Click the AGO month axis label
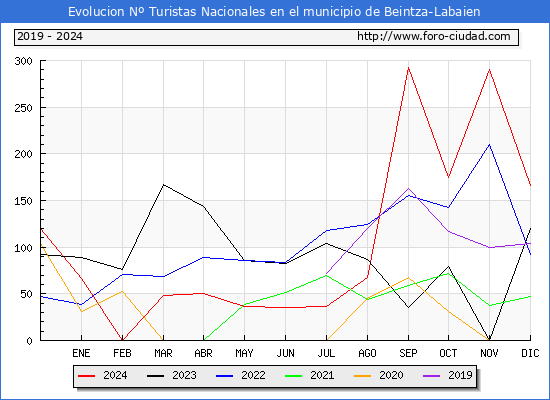Viewport: 550px width, 400px height. click(367, 353)
